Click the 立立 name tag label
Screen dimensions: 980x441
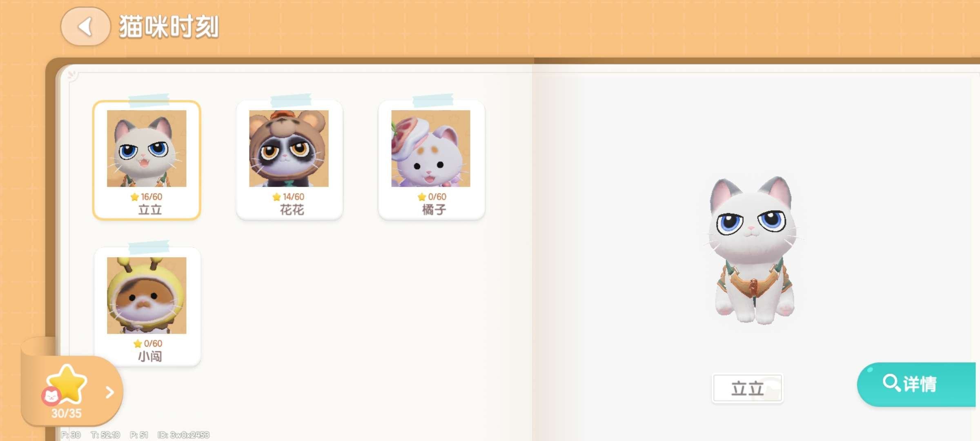click(747, 388)
